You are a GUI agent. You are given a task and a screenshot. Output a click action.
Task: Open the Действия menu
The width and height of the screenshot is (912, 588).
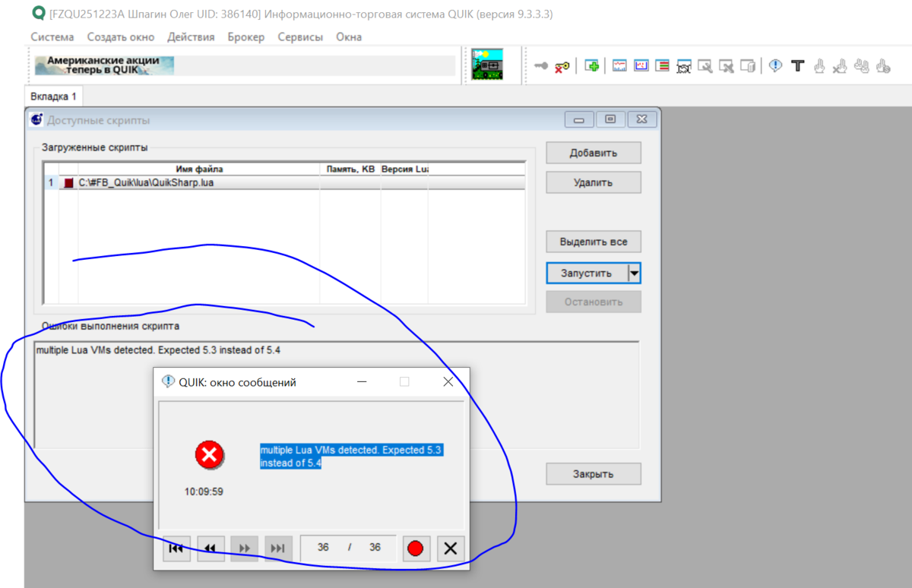[x=191, y=36]
